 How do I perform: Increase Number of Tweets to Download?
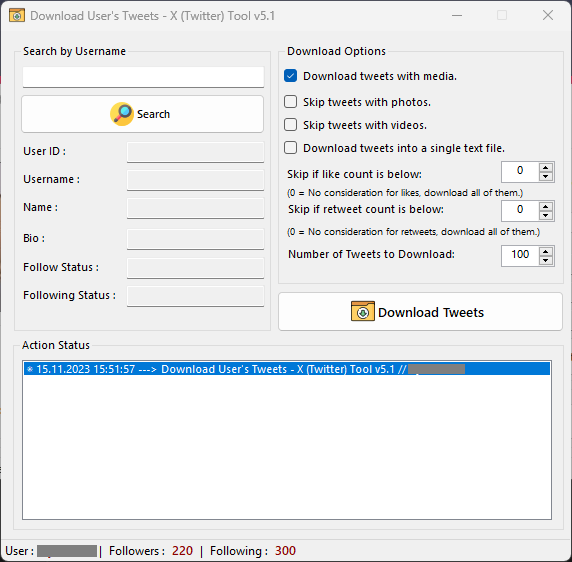coord(546,252)
